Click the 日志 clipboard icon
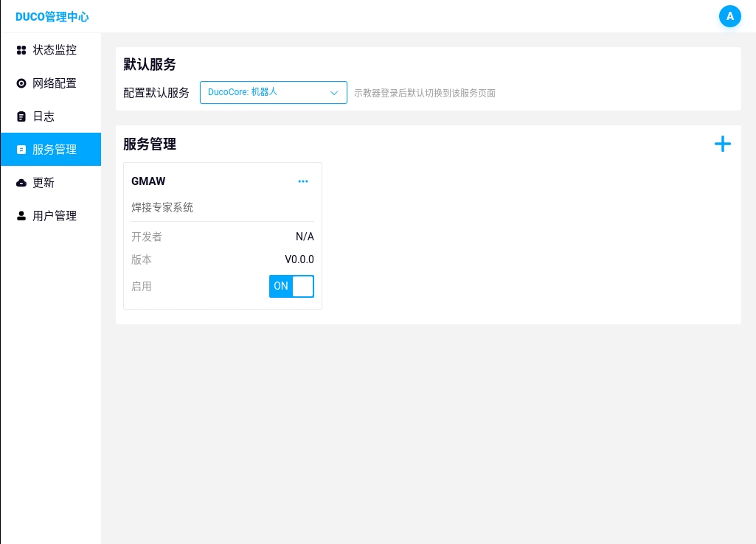The height and width of the screenshot is (544, 756). click(21, 116)
